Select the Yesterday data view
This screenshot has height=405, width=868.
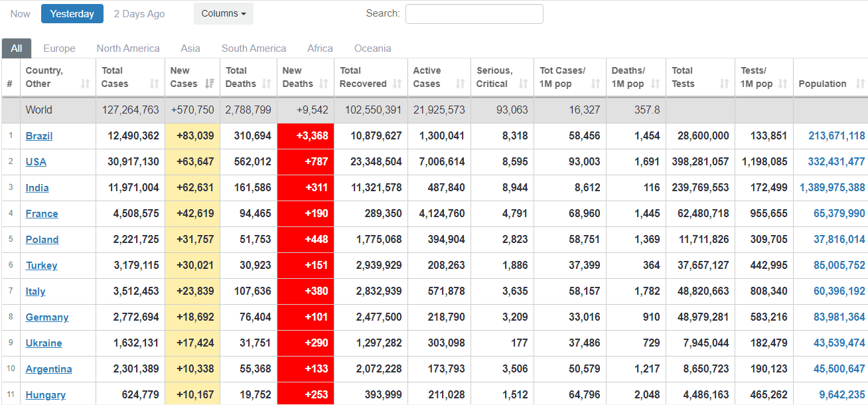tap(72, 14)
